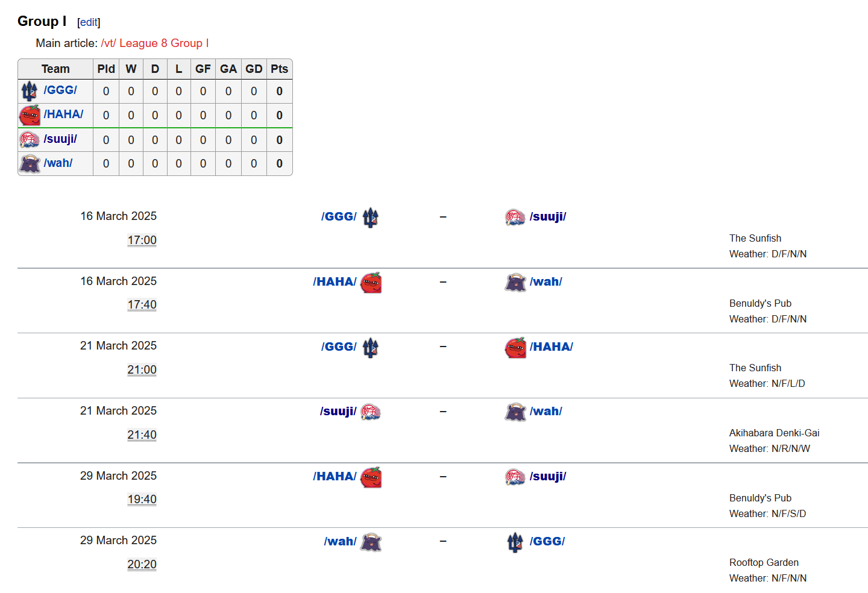The image size is (868, 593).
Task: Click the 17:00 kickoff time
Action: [142, 240]
